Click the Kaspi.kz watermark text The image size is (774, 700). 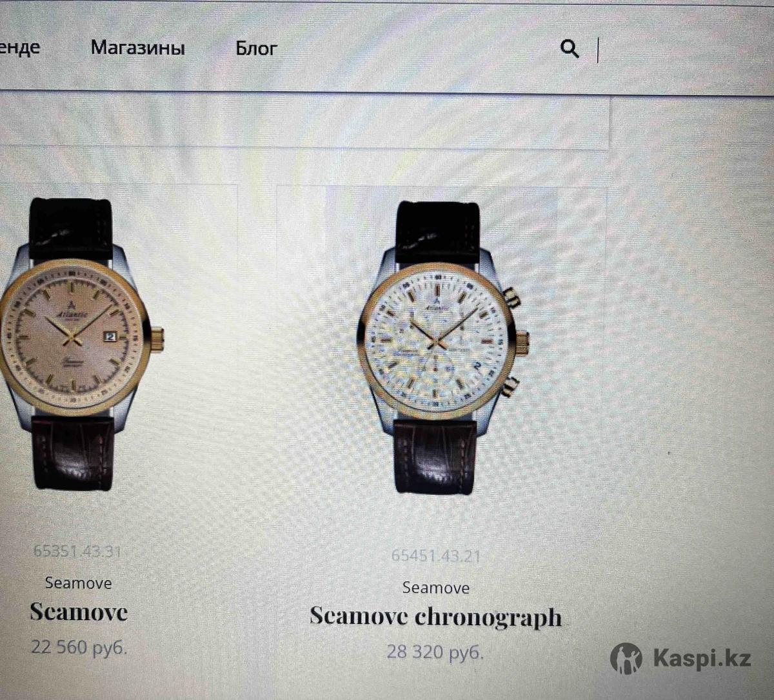coord(702,659)
